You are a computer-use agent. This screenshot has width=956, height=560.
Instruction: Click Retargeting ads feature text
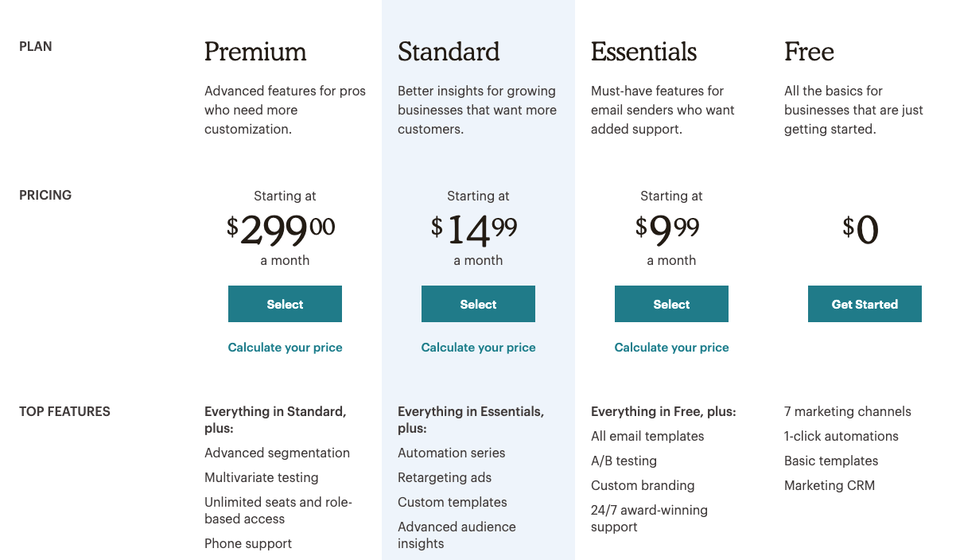(x=445, y=477)
